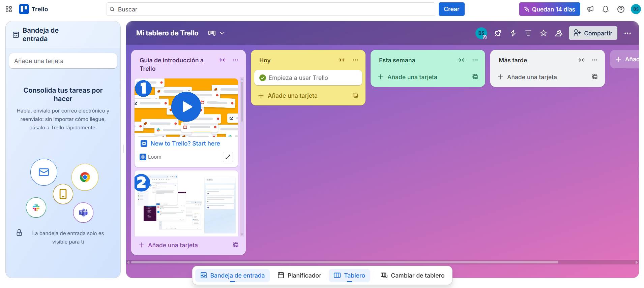This screenshot has height=288, width=644.
Task: Collapse the Más tarde list
Action: [581, 60]
